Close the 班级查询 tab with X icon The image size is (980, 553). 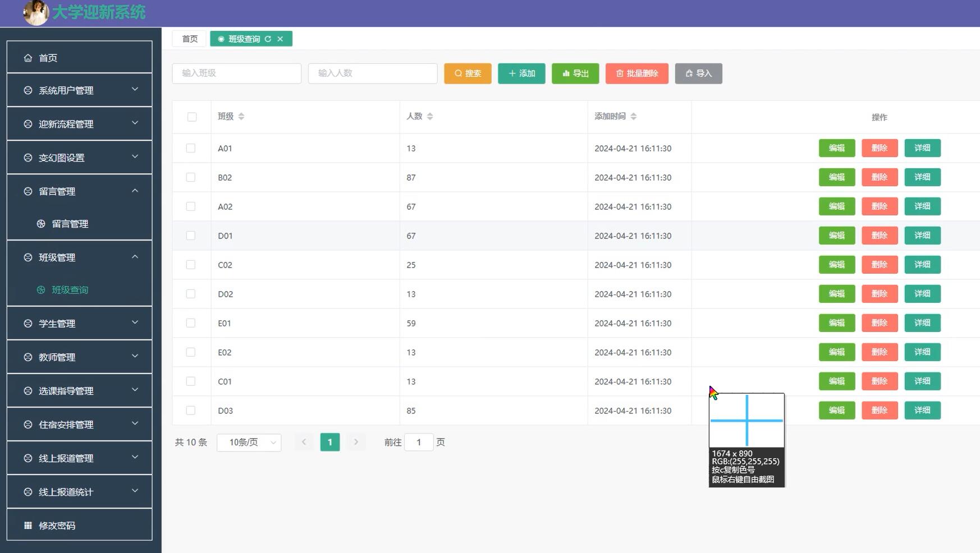(x=280, y=39)
